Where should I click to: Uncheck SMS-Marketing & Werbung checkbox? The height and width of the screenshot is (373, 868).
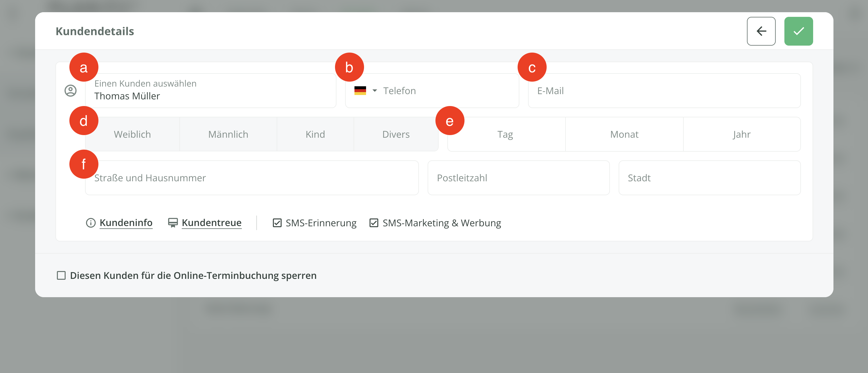point(374,223)
